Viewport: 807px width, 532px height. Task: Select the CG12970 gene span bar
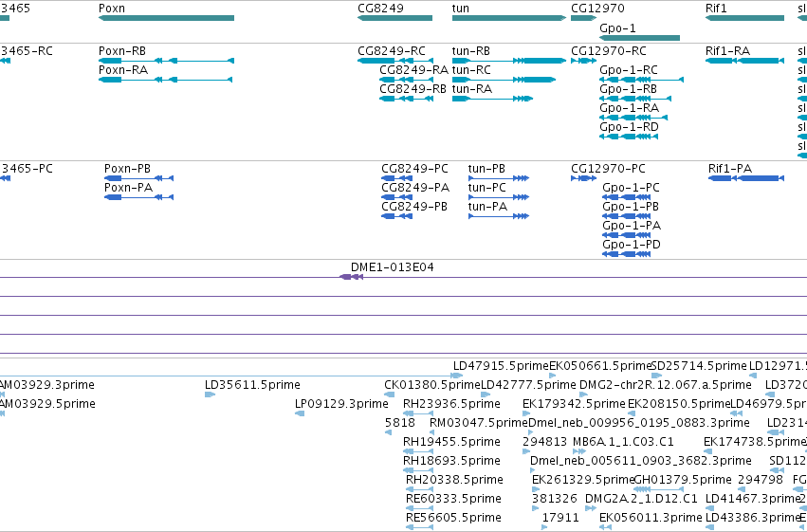point(583,18)
